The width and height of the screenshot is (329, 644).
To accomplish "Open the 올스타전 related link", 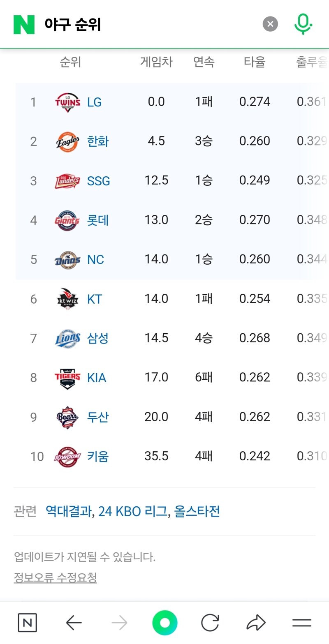I will pyautogui.click(x=197, y=512).
